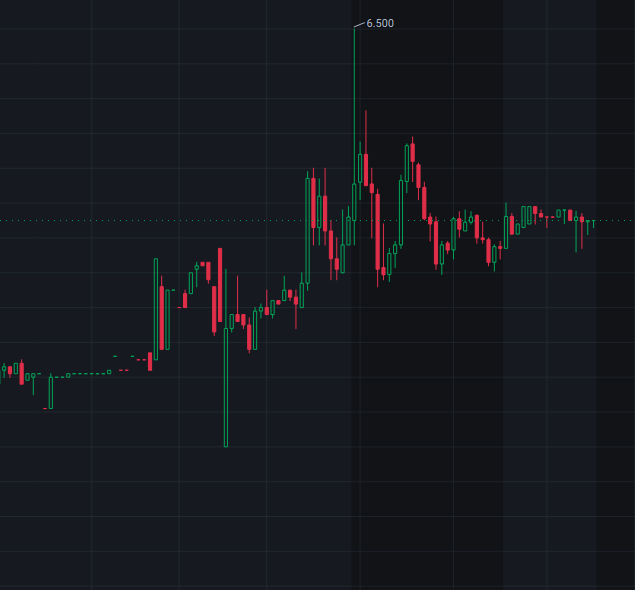This screenshot has width=635, height=590.
Task: Select the green candle with the lowest wick
Action: pyautogui.click(x=226, y=358)
